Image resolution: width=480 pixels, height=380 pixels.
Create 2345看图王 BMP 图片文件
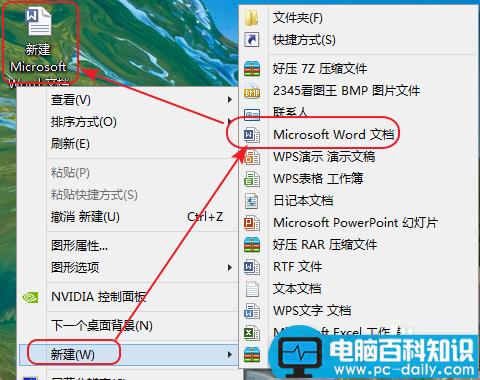[x=347, y=91]
